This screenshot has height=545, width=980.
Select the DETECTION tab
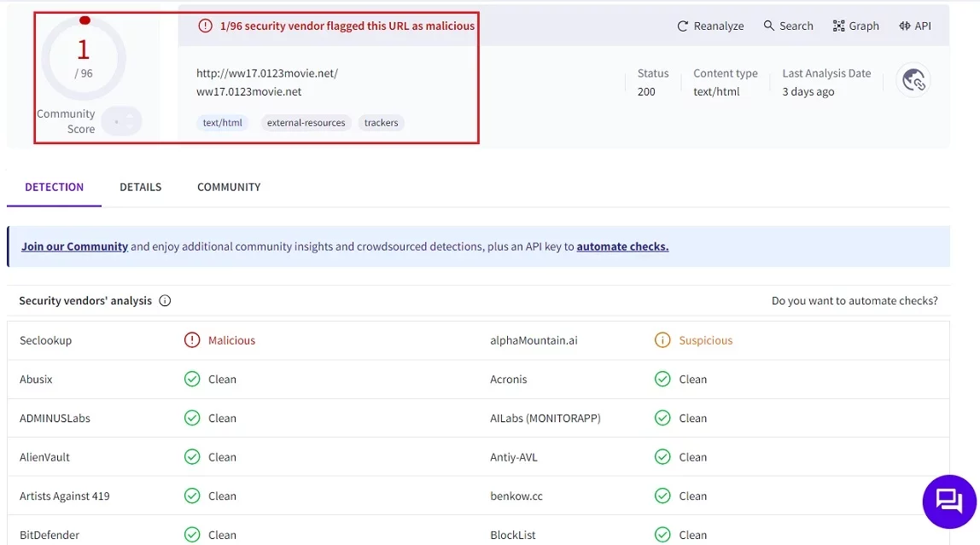[x=55, y=188]
